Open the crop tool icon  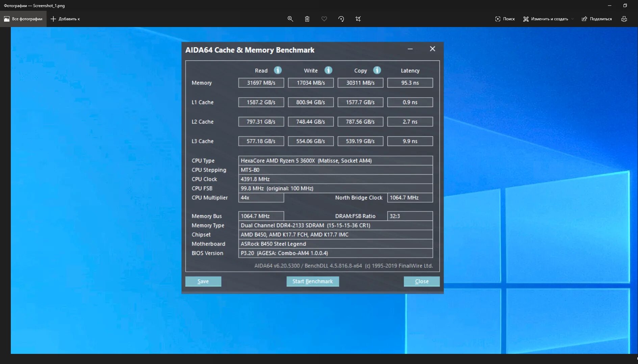pos(358,19)
